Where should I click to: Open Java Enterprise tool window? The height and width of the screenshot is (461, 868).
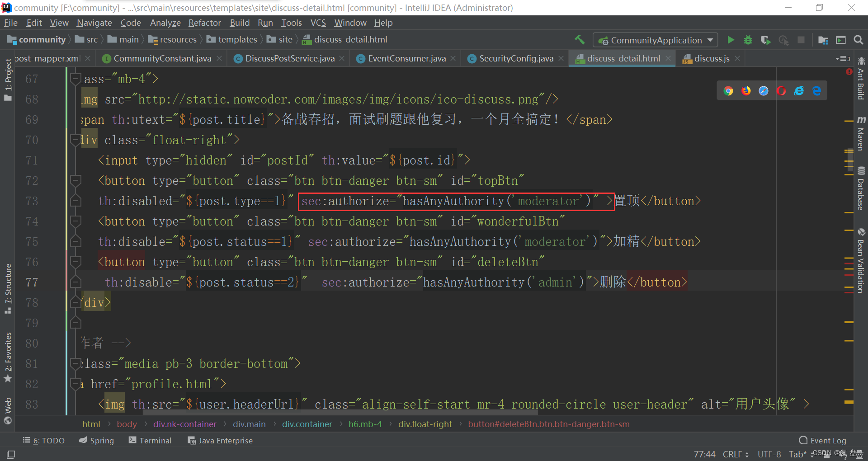point(221,440)
